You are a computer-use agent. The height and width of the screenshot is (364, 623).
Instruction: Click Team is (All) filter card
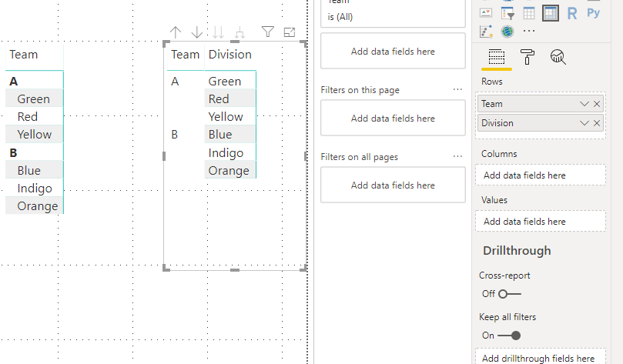(393, 13)
